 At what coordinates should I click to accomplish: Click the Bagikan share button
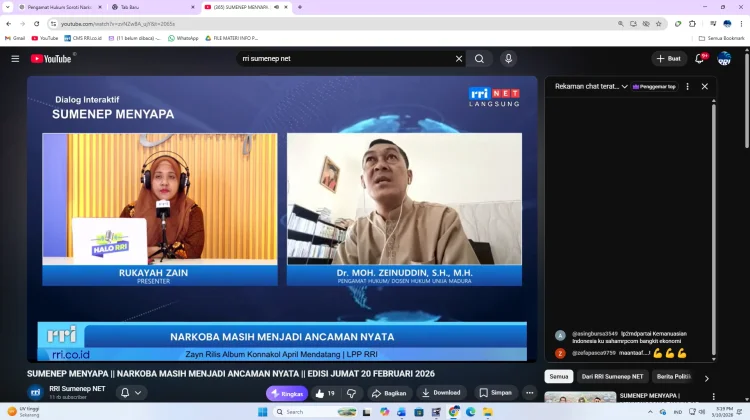point(389,393)
